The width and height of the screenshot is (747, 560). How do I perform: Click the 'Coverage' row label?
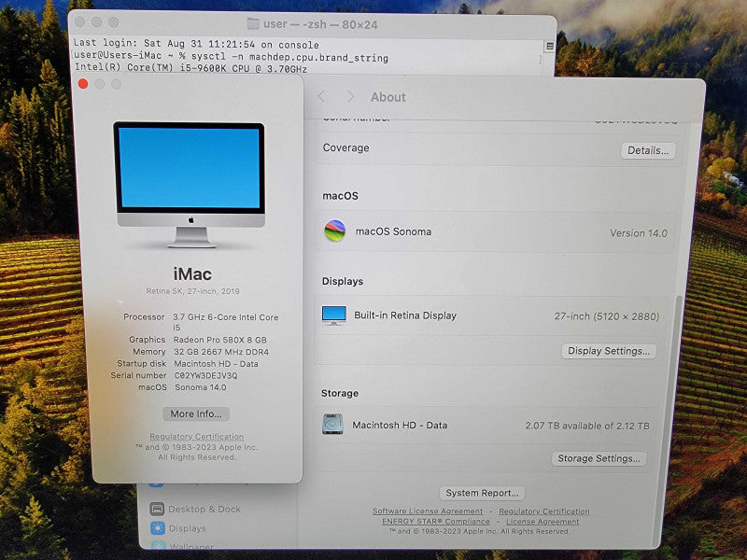click(x=345, y=148)
